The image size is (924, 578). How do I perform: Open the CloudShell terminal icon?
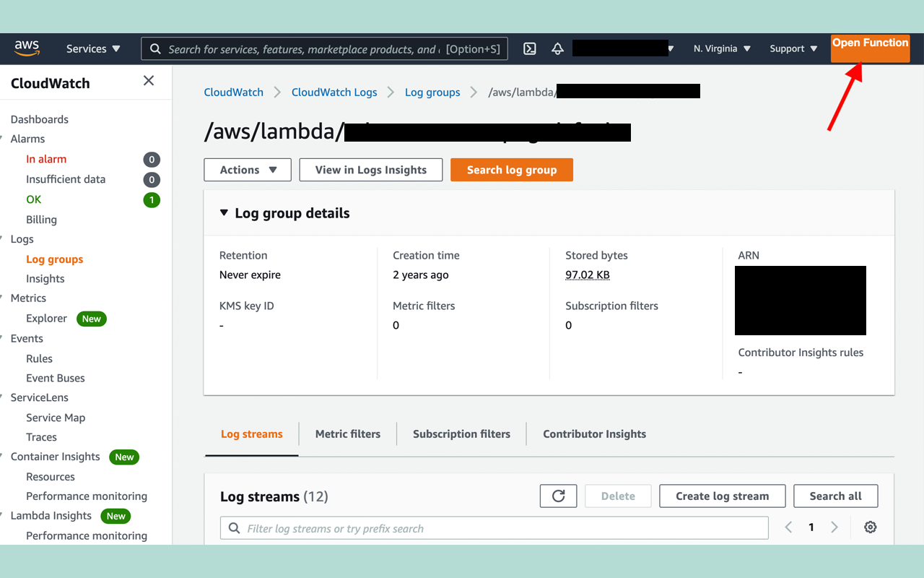tap(530, 48)
